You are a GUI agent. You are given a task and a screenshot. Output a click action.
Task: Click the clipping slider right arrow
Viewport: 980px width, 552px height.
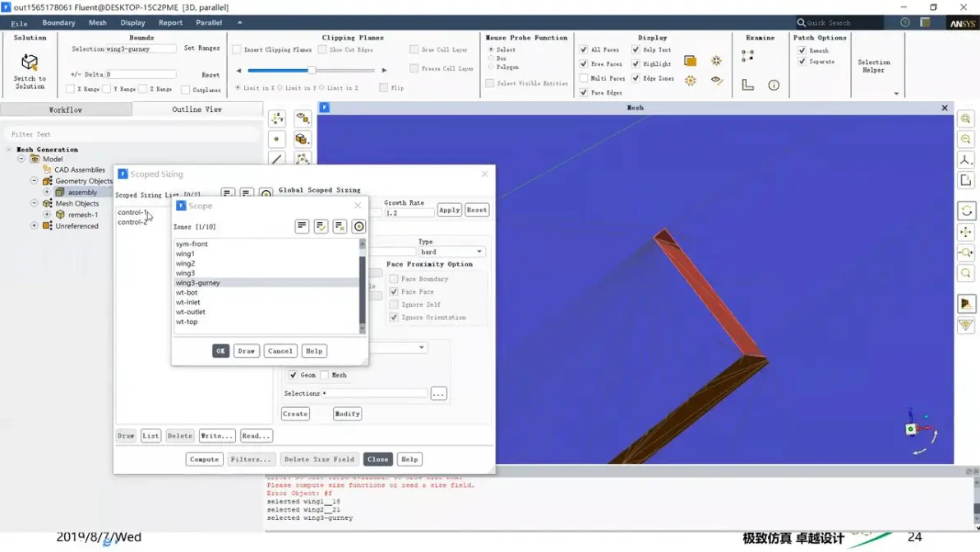click(385, 70)
